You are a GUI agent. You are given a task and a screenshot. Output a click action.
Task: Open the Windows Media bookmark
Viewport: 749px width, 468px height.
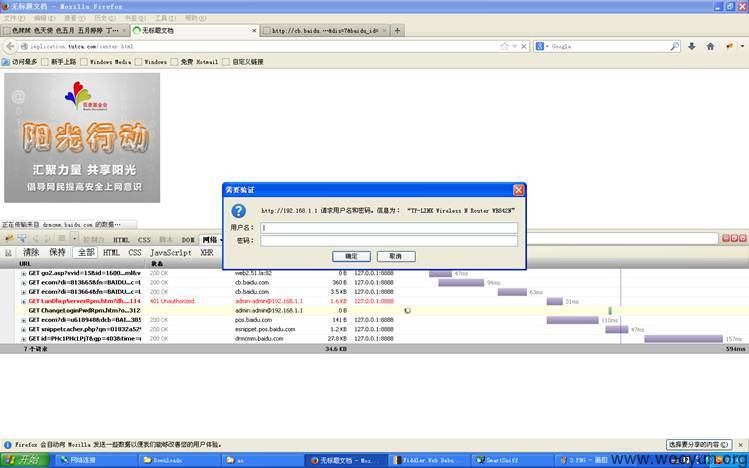(x=106, y=62)
